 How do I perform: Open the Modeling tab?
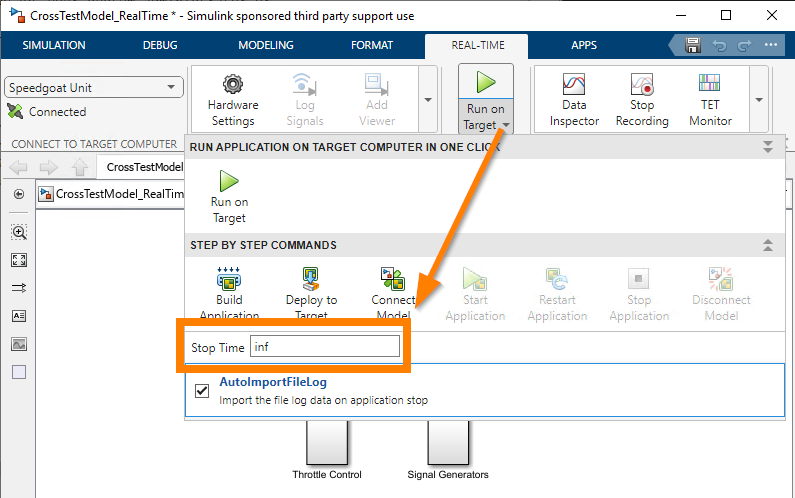266,45
